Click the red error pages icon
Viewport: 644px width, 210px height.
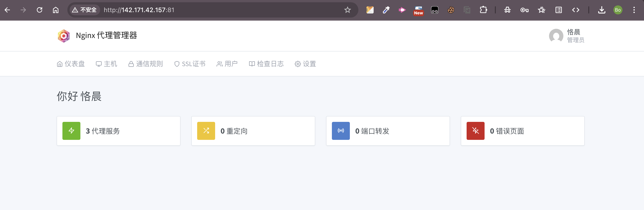[x=475, y=131]
